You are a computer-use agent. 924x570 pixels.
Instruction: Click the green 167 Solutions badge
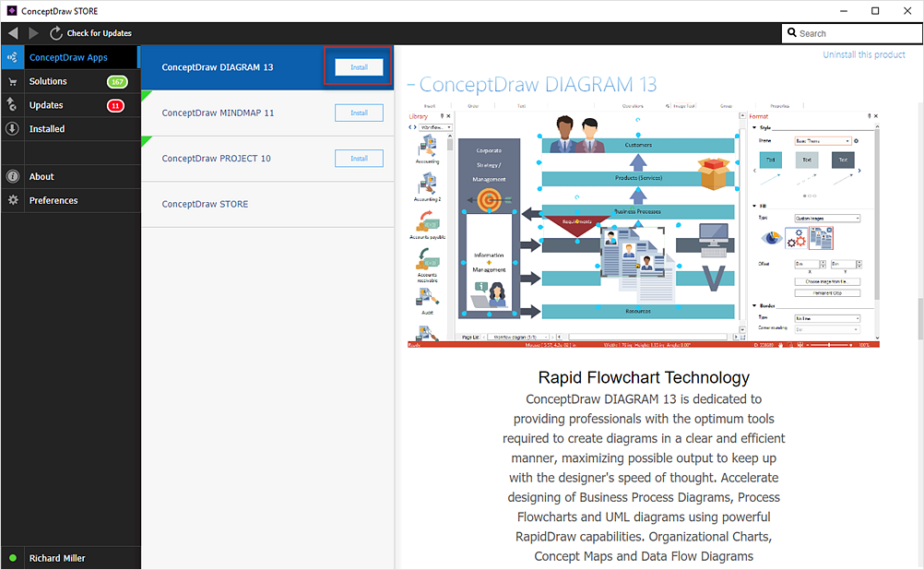(117, 81)
